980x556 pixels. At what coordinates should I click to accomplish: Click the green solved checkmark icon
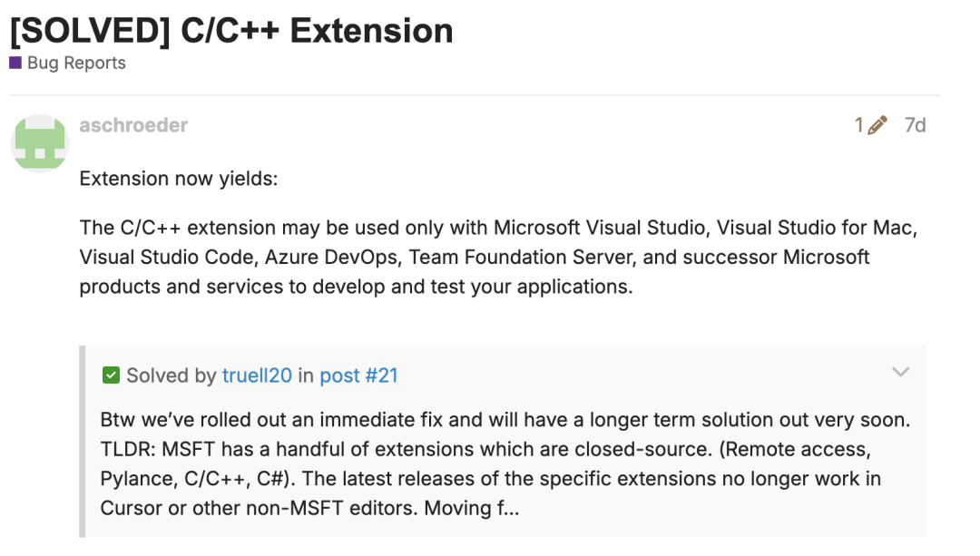111,376
